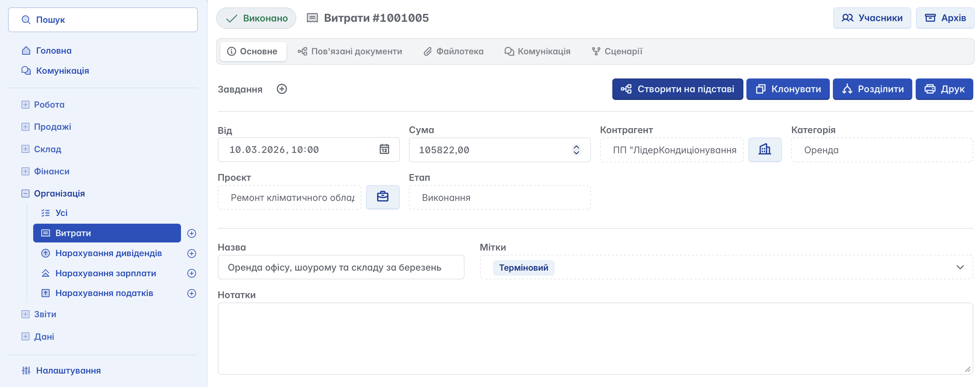The image size is (980, 387).
Task: Open the calendar picker in Від field
Action: point(384,149)
